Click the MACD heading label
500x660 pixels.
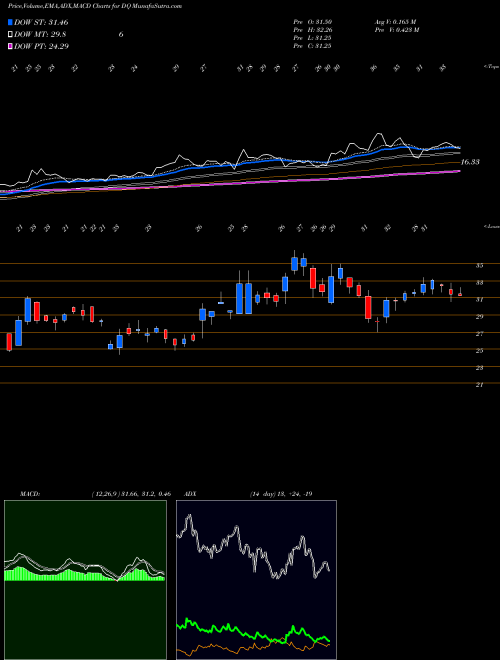tap(29, 494)
